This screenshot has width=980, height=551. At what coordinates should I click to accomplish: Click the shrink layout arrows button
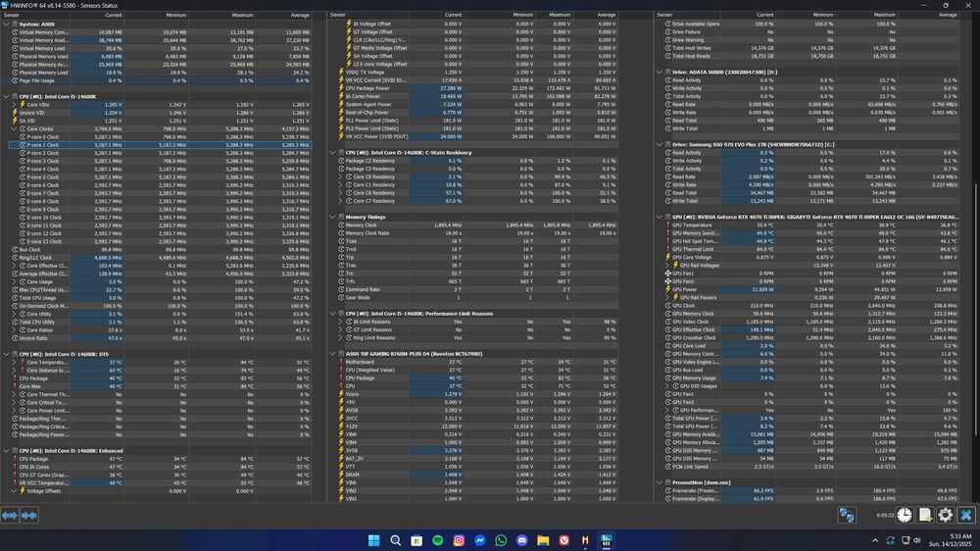point(29,516)
